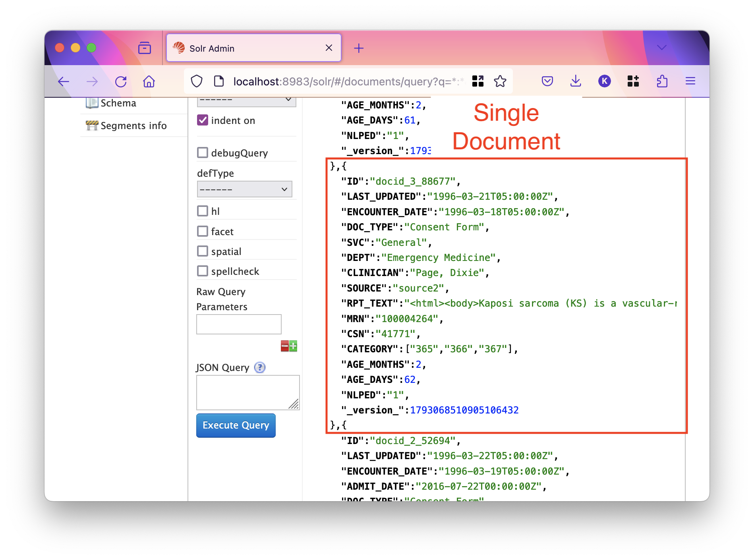Click the ENCOUNTER_DATE 1996-03-18 value
This screenshot has height=560, width=754.
click(x=501, y=212)
